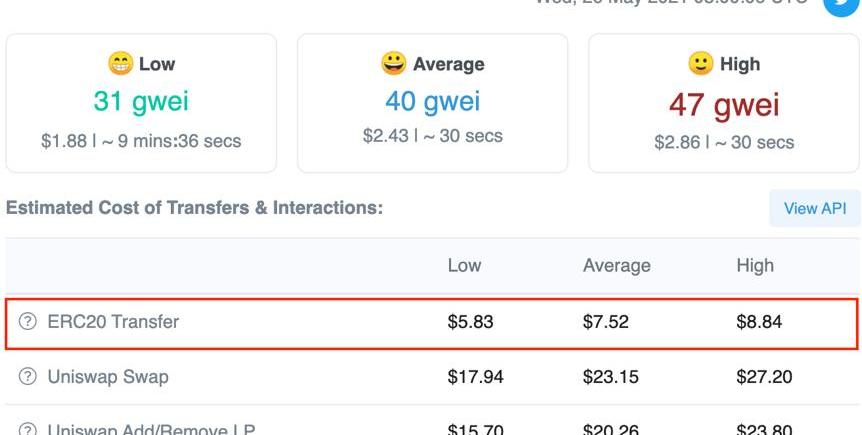
Task: Select the Uniswap Swap row label
Action: tap(108, 377)
